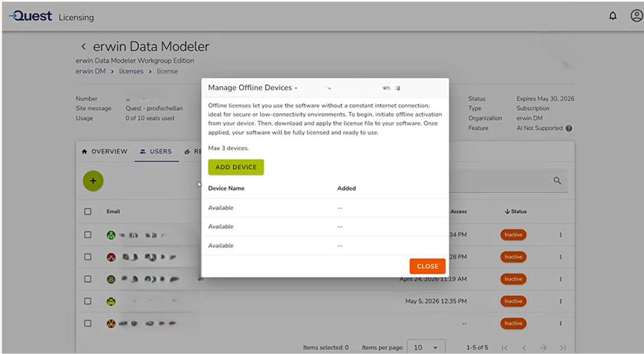Image resolution: width=644 pixels, height=354 pixels.
Task: Open licenses breadcrumb link
Action: pyautogui.click(x=131, y=71)
